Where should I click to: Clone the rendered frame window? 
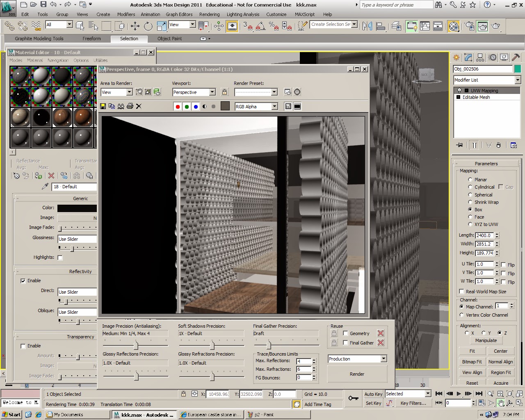click(x=121, y=106)
